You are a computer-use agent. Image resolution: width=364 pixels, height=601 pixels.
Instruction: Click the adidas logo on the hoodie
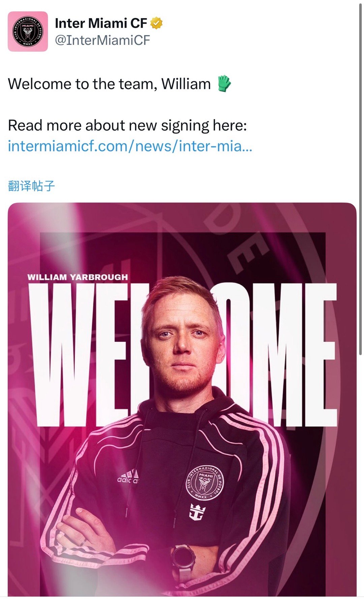click(x=128, y=476)
